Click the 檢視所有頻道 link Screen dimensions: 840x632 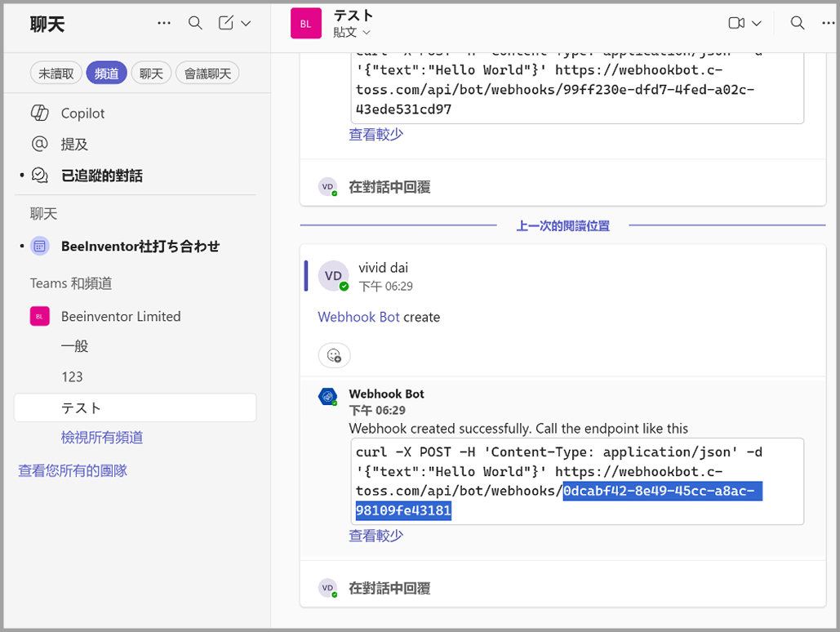pos(102,438)
